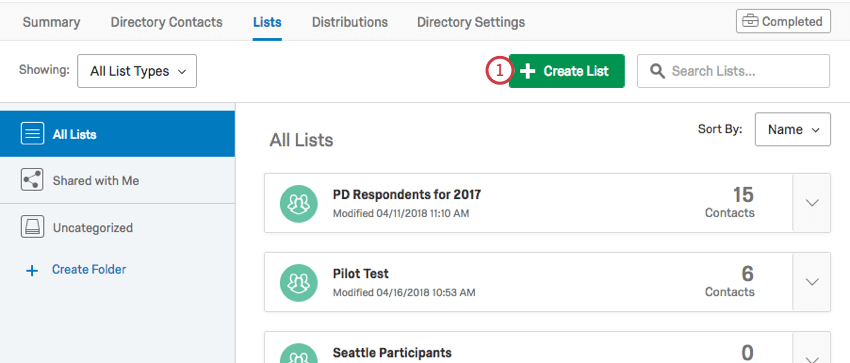
Task: Click the Pilot Test group icon
Action: [x=298, y=282]
